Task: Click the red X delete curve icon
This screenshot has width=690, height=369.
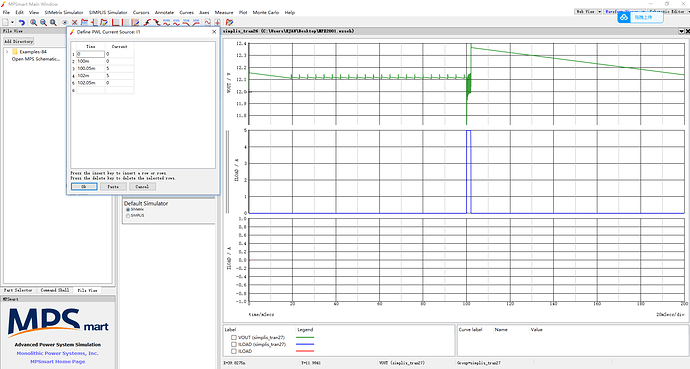Action: [74, 22]
